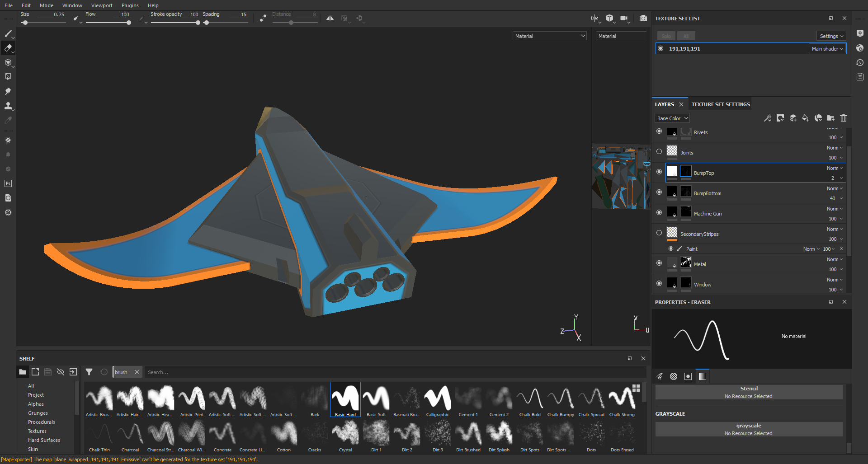Select the Smudge tool
The height and width of the screenshot is (464, 868).
coord(8,91)
